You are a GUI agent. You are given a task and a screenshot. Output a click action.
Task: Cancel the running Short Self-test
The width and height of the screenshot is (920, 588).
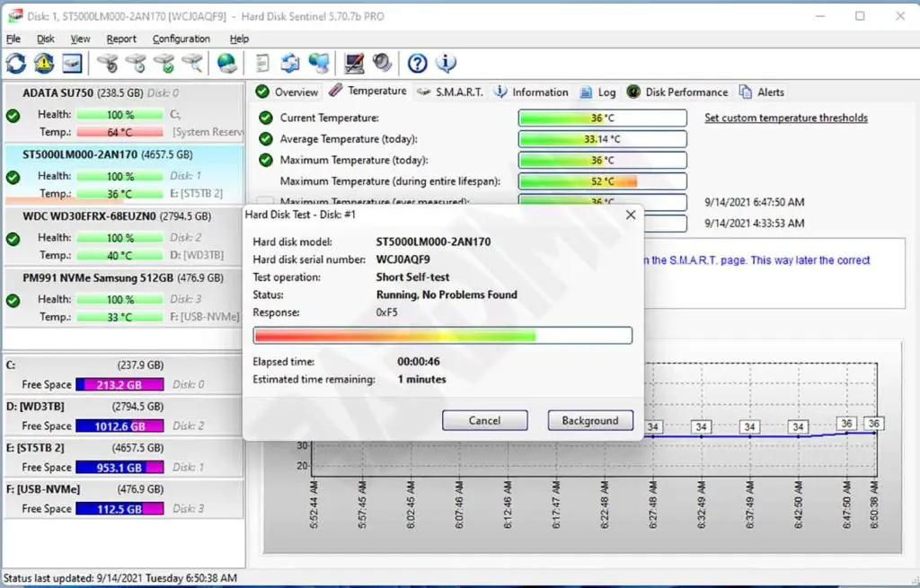(x=484, y=420)
